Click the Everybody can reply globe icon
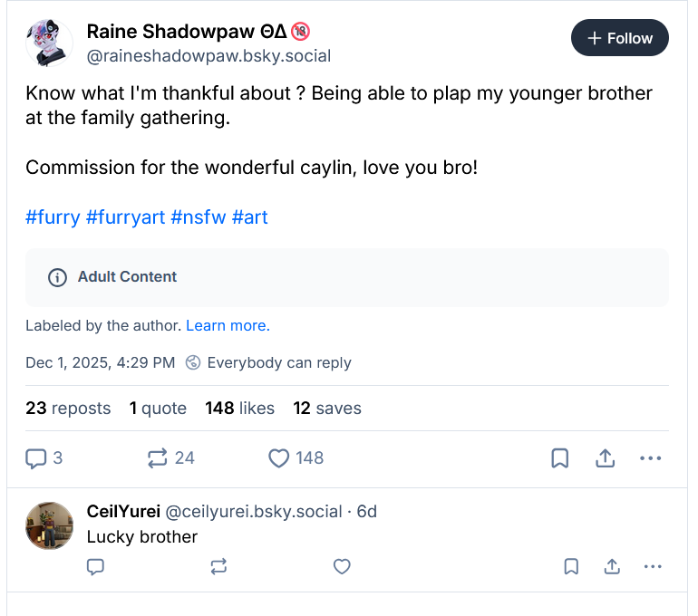Viewport: 698px width, 616px height. pyautogui.click(x=193, y=362)
